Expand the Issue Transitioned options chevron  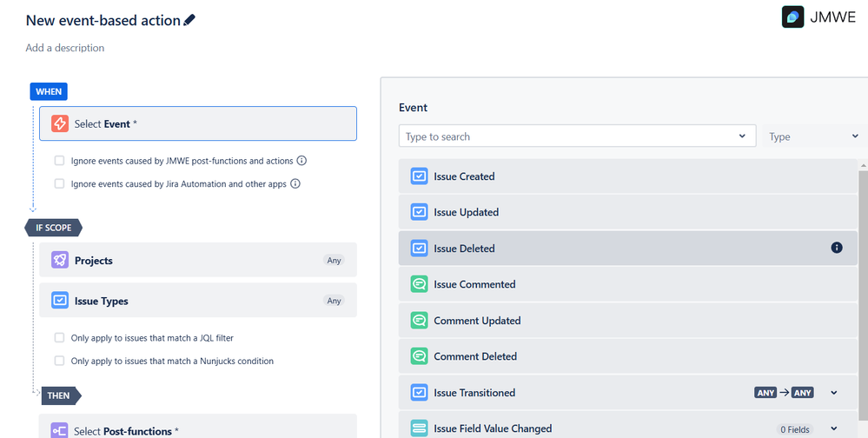(833, 393)
